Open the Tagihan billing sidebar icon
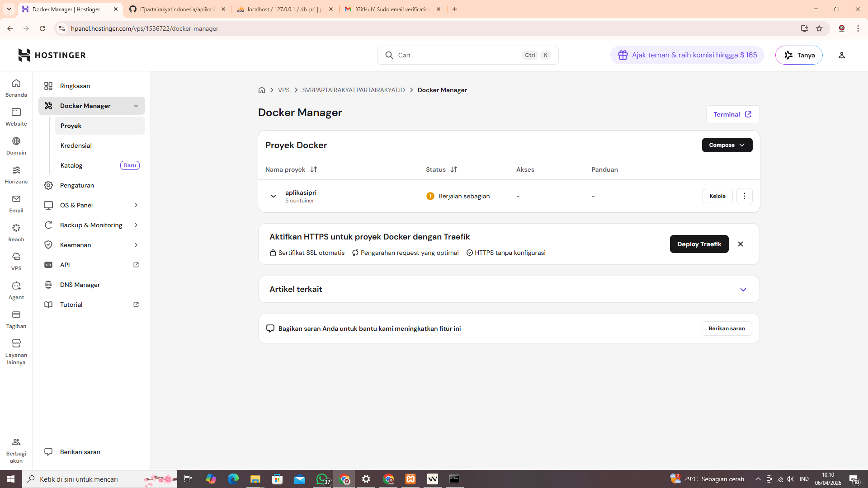 point(16,319)
